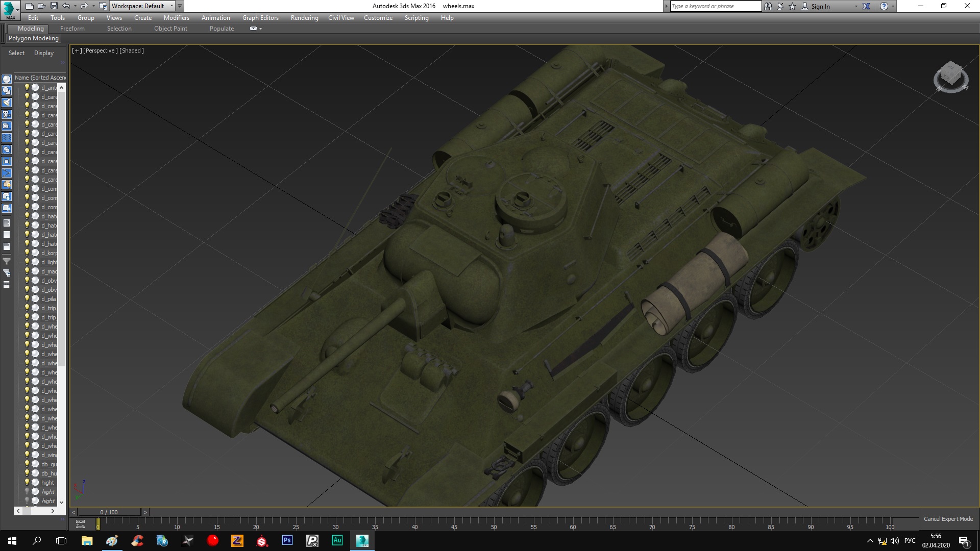Toggle Display Frozen Objects filter icon

click(x=7, y=196)
